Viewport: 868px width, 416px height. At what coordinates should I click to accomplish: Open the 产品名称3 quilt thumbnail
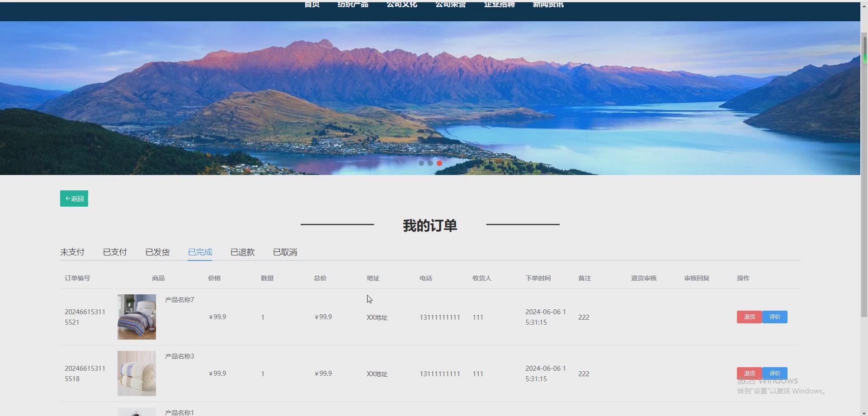pyautogui.click(x=137, y=373)
